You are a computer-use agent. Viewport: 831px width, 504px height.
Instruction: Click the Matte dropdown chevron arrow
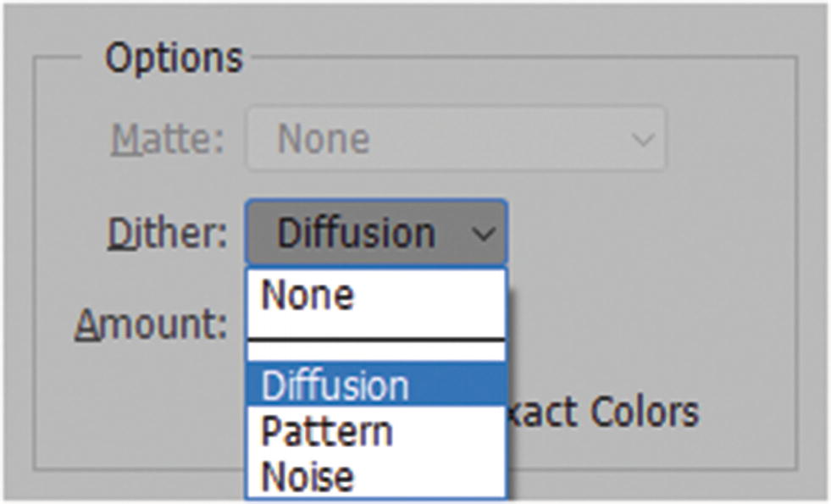pyautogui.click(x=642, y=139)
